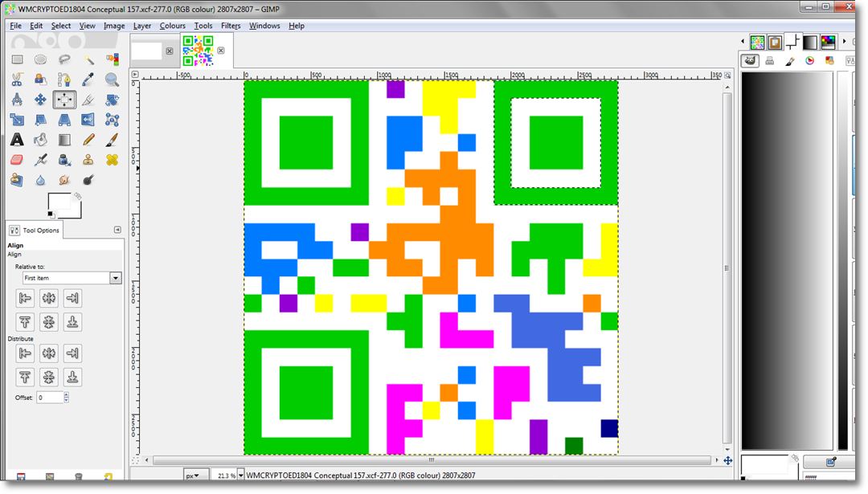Viewport: 868px width, 494px height.
Task: Click the horizontal canvas scrollbar
Action: click(432, 459)
